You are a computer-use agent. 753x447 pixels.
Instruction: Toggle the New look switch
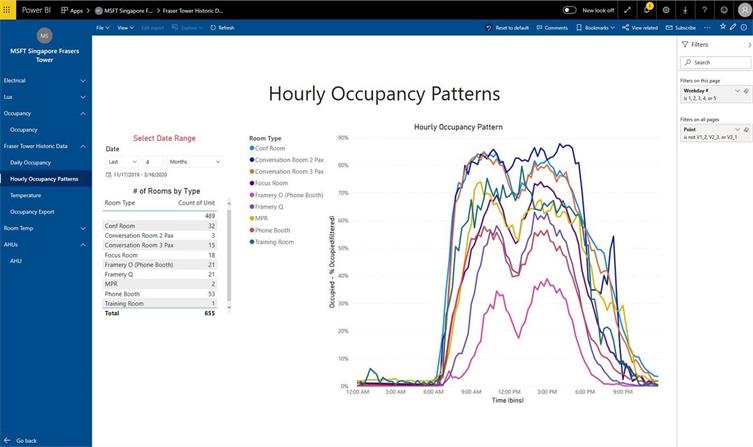click(569, 9)
